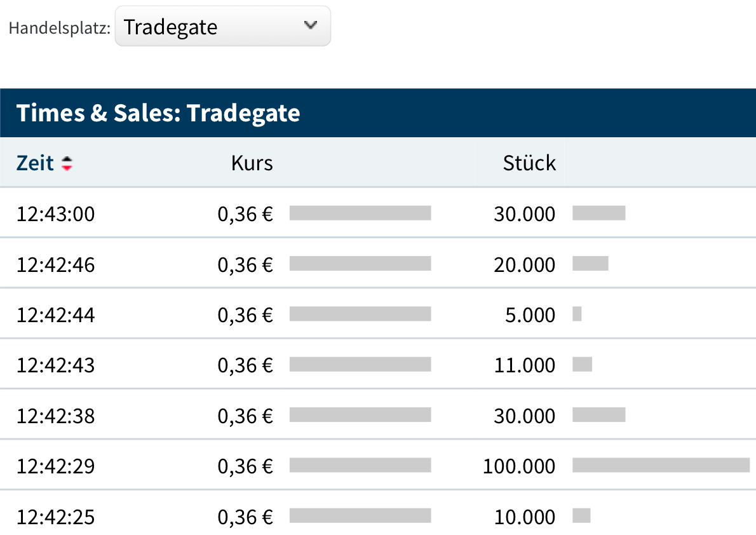The width and height of the screenshot is (756, 535).
Task: Click the Handelsplatz label
Action: (x=60, y=28)
